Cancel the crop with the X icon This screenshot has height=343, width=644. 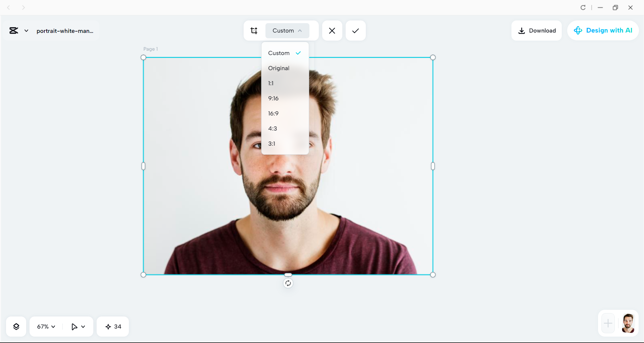click(x=332, y=31)
